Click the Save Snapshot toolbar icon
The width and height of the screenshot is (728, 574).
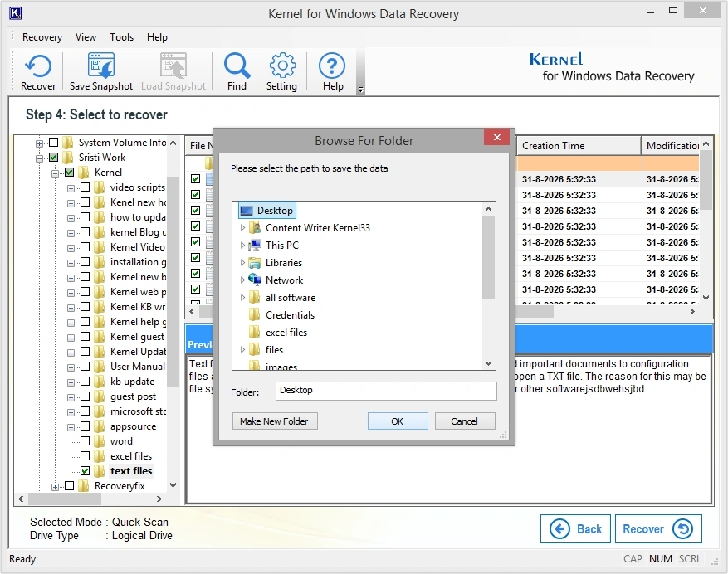click(x=100, y=72)
